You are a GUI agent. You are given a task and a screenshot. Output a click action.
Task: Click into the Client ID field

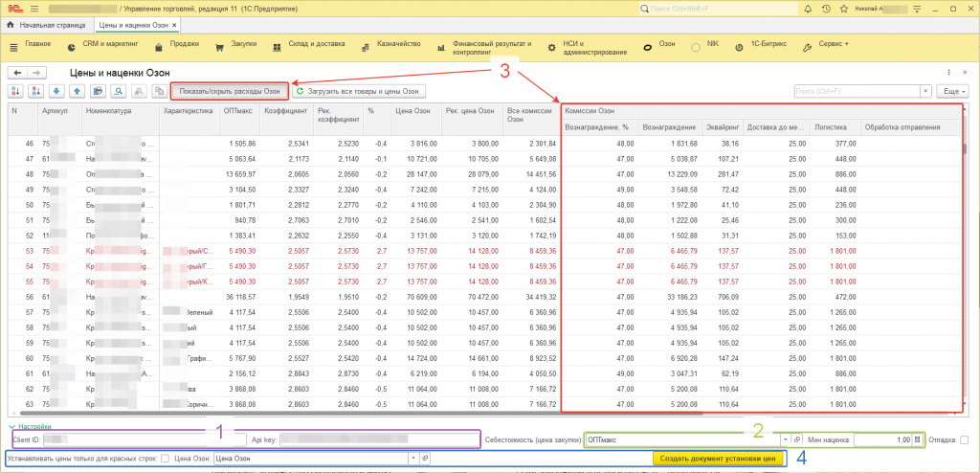point(145,439)
